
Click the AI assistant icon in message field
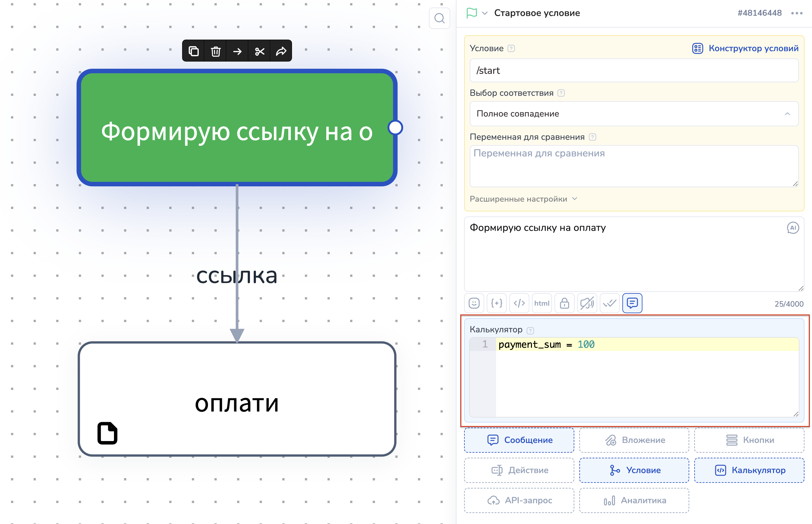click(793, 228)
